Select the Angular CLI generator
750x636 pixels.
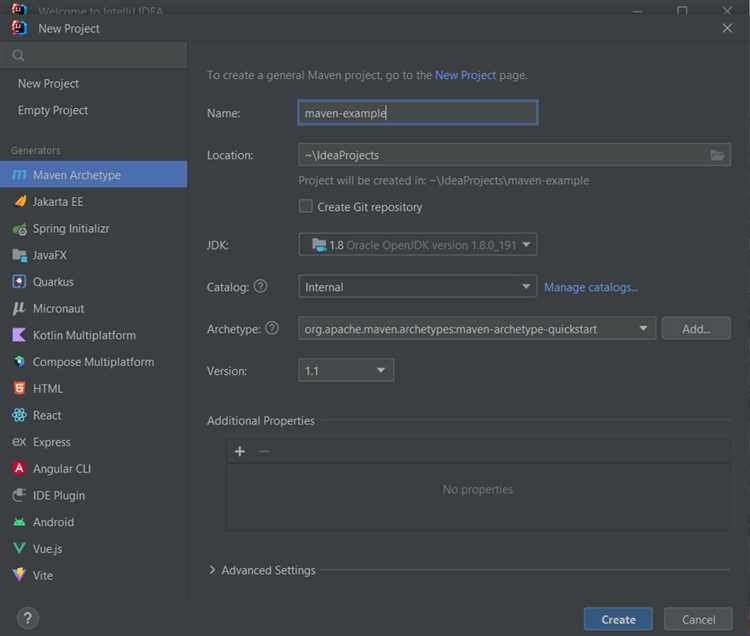click(94, 469)
